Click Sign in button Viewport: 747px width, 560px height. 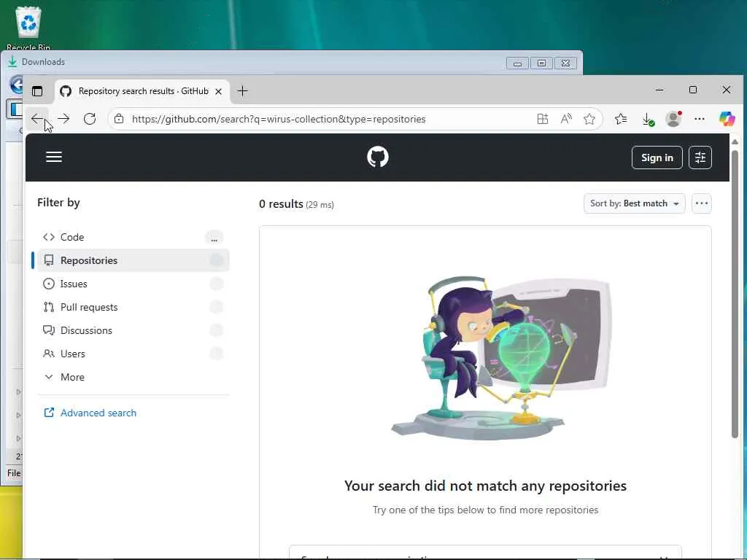(657, 157)
